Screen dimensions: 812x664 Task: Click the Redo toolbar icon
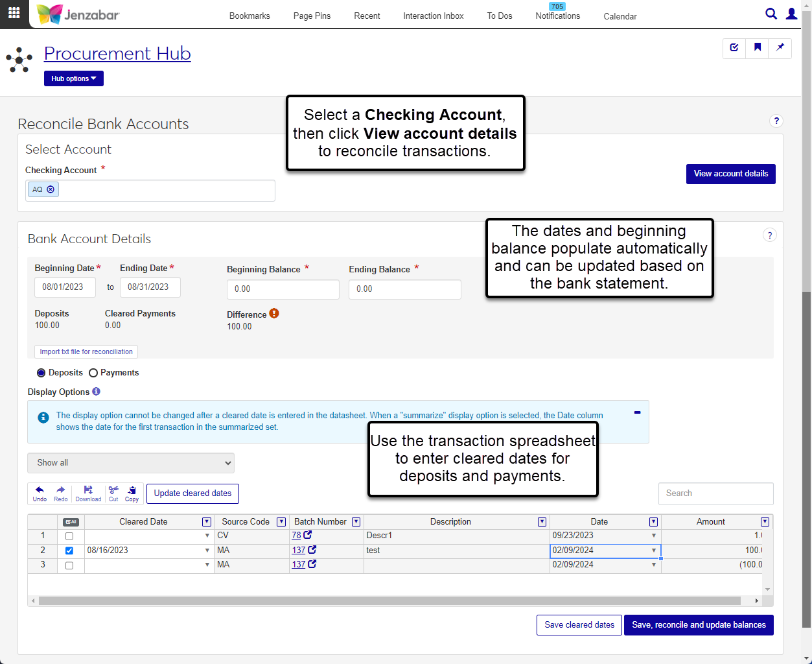click(x=60, y=493)
